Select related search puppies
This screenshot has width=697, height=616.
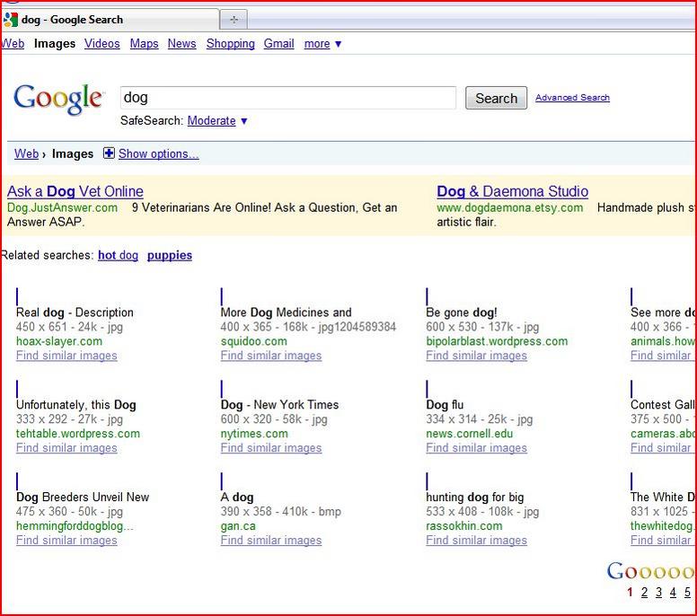170,255
